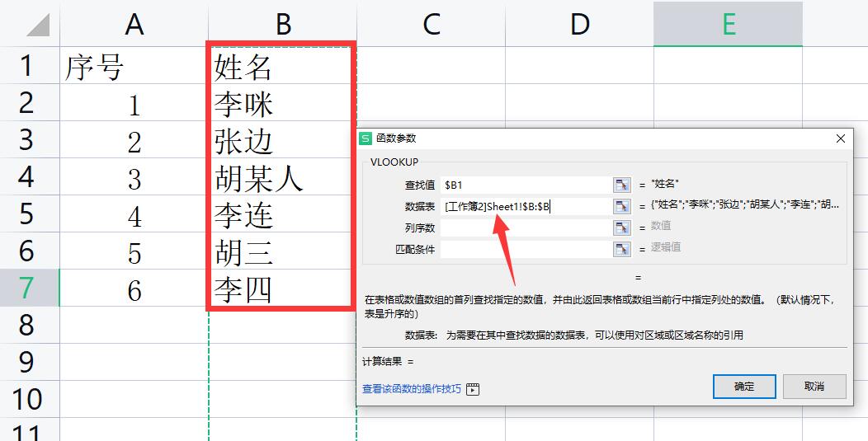Click the select-all corner triangle of sheet
This screenshot has height=441, width=868.
click(37, 25)
